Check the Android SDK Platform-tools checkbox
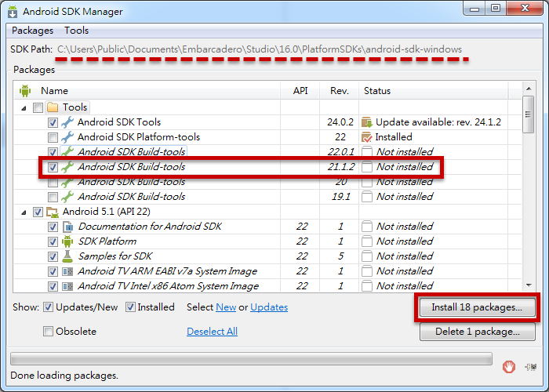This screenshot has width=549, height=392. tap(53, 137)
